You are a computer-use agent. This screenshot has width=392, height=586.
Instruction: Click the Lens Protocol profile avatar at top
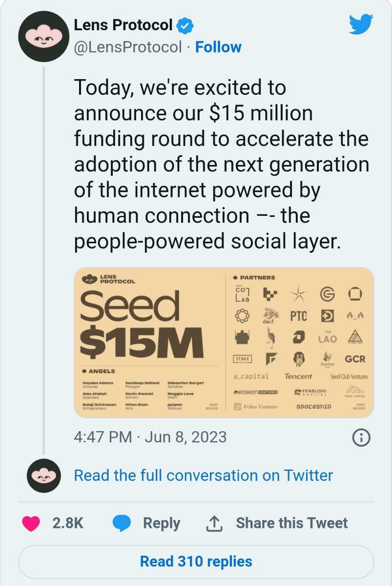[x=43, y=36]
